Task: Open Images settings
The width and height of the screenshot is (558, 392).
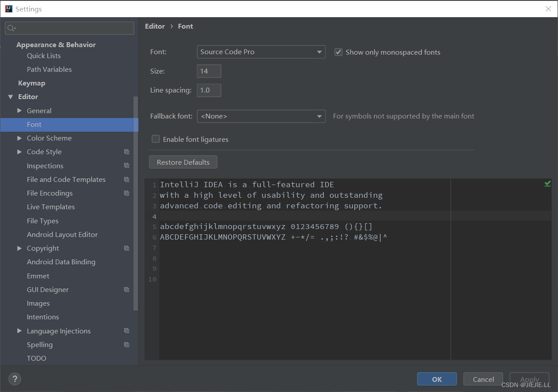Action: pos(38,303)
